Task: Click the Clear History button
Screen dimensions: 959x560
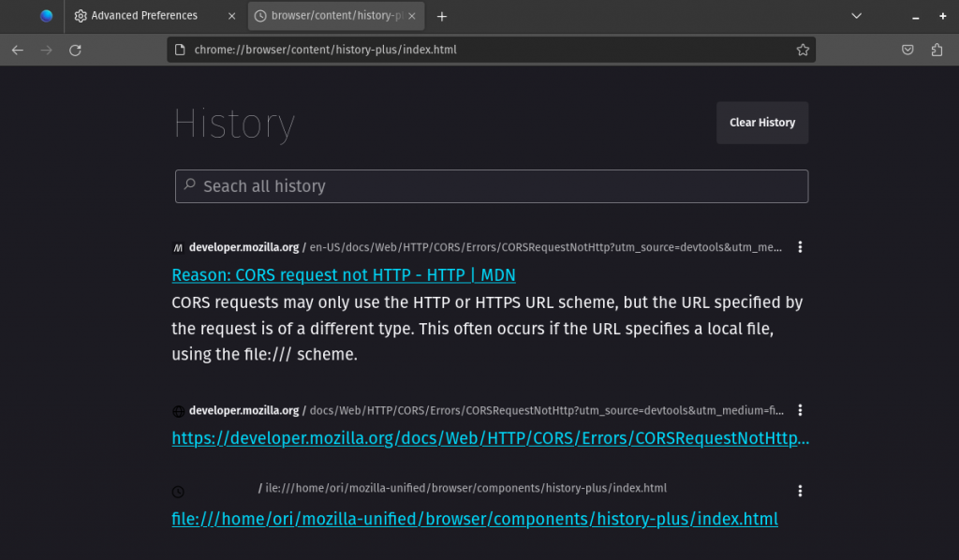Action: [x=762, y=123]
